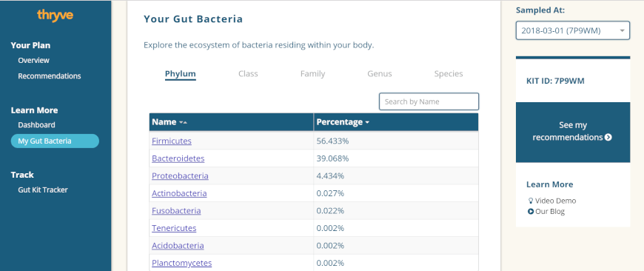The width and height of the screenshot is (644, 271).
Task: Open the Firmicutes link
Action: click(x=172, y=141)
